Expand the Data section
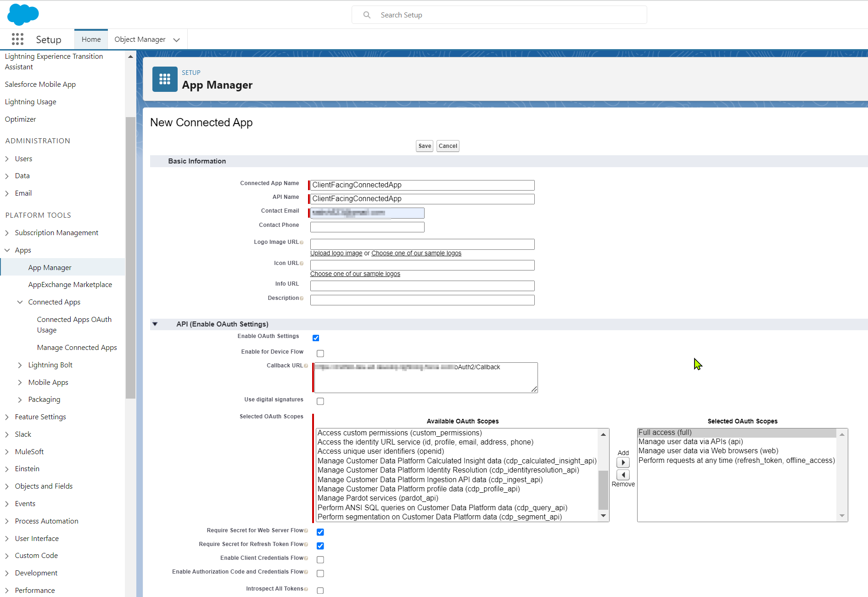868x597 pixels. (7, 176)
